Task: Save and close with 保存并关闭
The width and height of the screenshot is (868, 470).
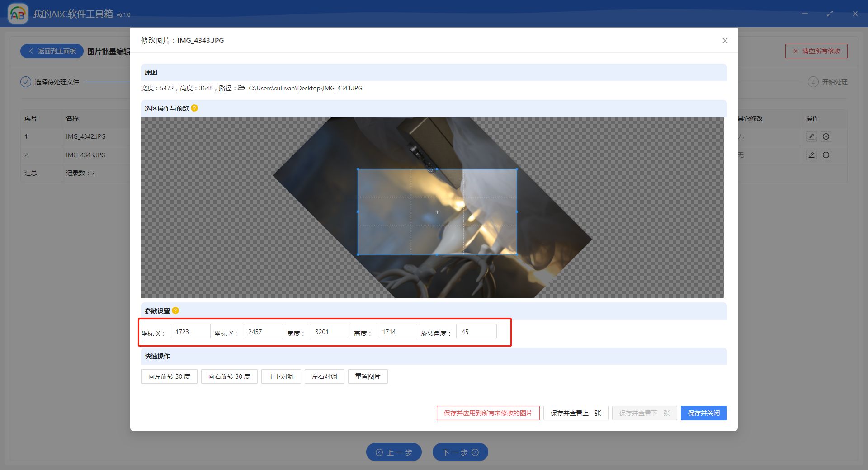Action: coord(703,413)
